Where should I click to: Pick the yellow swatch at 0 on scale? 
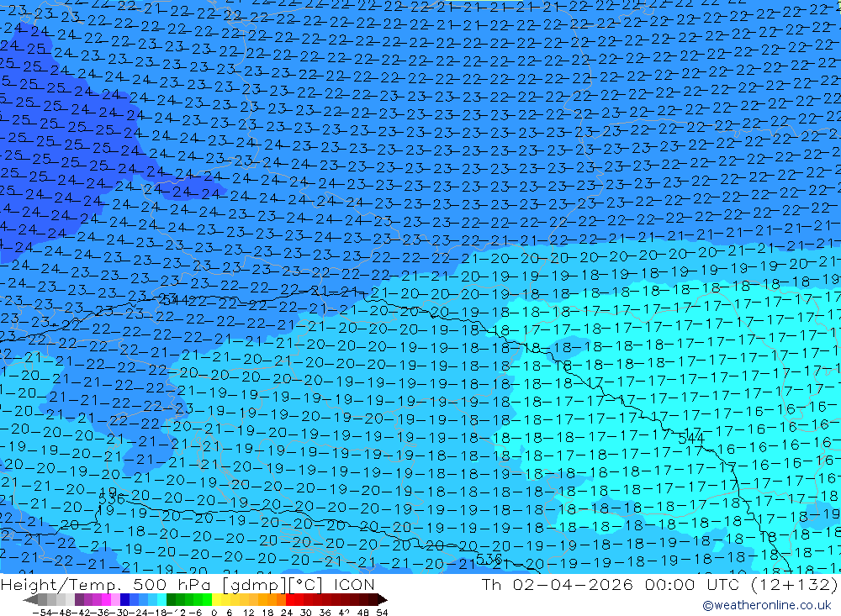pyautogui.click(x=218, y=600)
